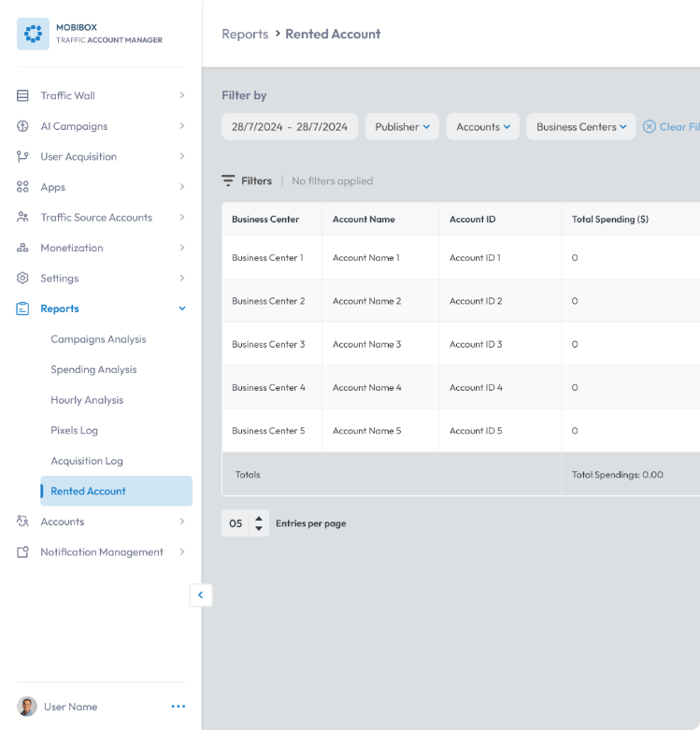Viewport: 700px width, 730px height.
Task: Click the Monetization icon in sidebar
Action: 22,248
